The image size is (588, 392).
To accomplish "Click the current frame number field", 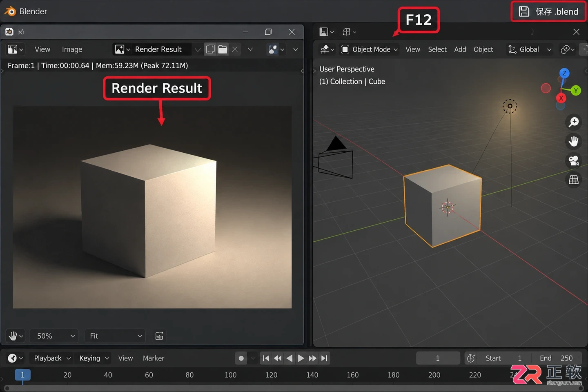I will pos(438,358).
